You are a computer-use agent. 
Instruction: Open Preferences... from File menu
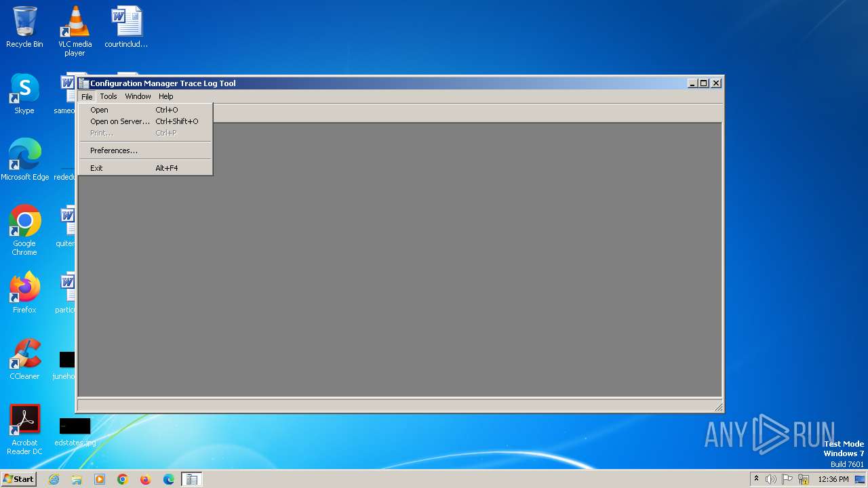point(145,150)
